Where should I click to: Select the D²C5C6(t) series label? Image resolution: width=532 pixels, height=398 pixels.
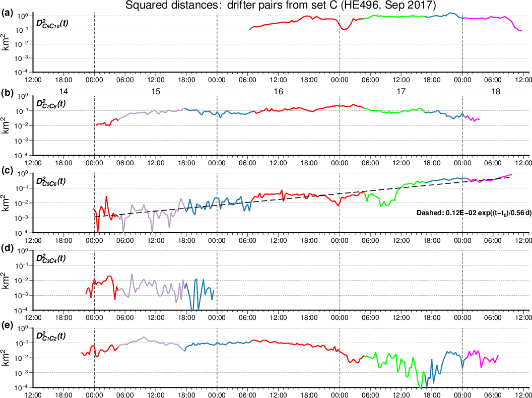[x=50, y=181]
